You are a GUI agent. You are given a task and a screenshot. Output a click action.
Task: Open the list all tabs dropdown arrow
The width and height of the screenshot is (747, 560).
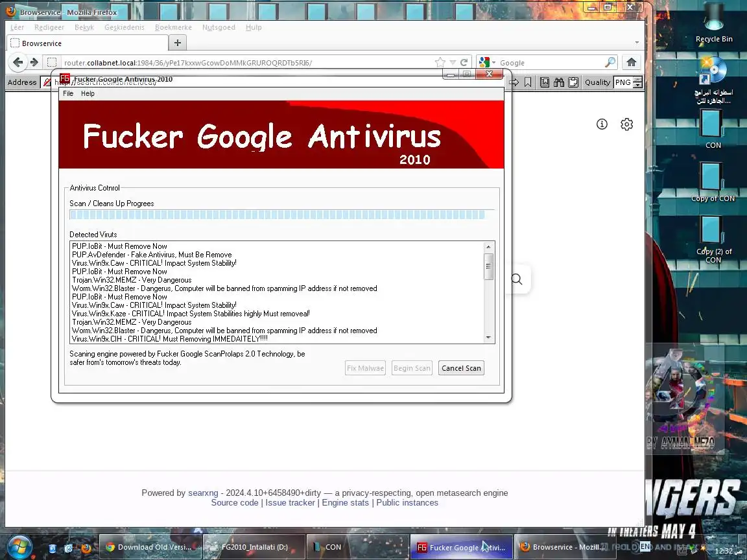pos(637,42)
